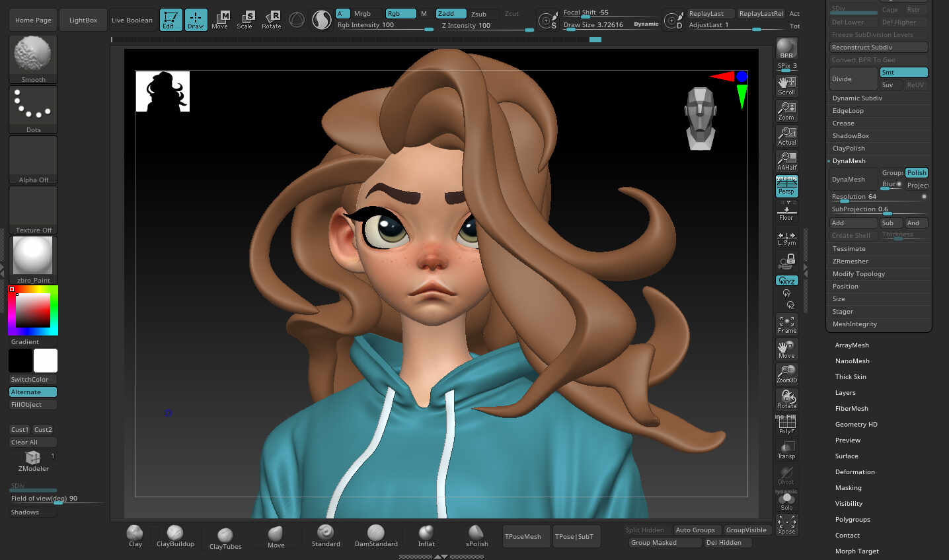Toggle the Zadd mode button
Image resolution: width=949 pixels, height=560 pixels.
point(451,14)
